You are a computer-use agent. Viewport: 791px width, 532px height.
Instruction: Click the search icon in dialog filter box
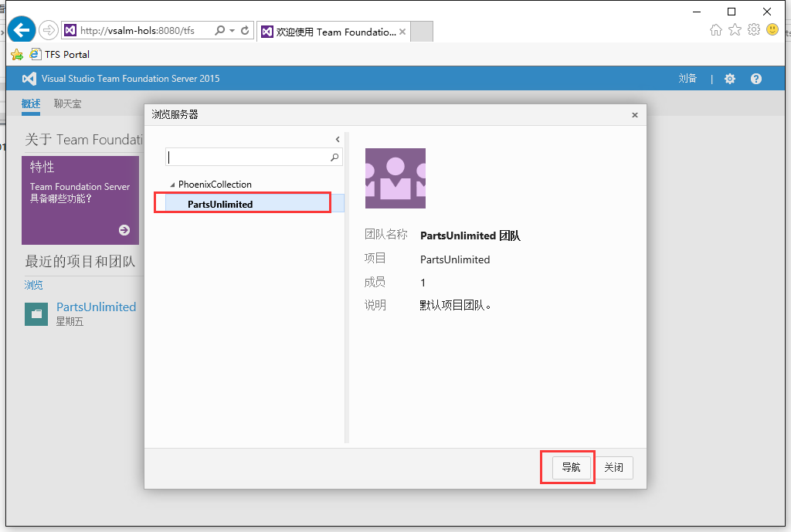click(x=334, y=158)
